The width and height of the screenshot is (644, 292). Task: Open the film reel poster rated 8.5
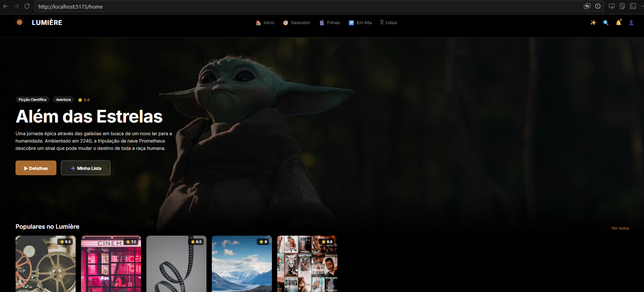point(45,264)
